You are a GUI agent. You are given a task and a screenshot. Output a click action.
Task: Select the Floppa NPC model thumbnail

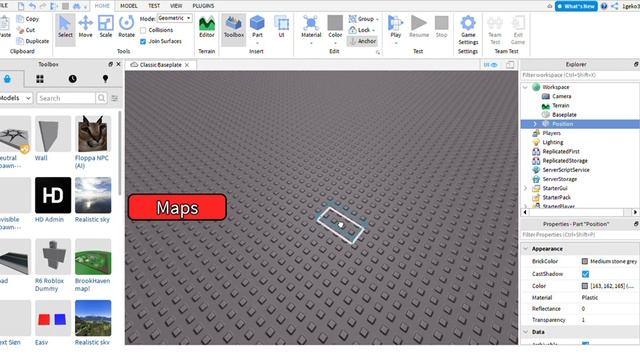93,133
